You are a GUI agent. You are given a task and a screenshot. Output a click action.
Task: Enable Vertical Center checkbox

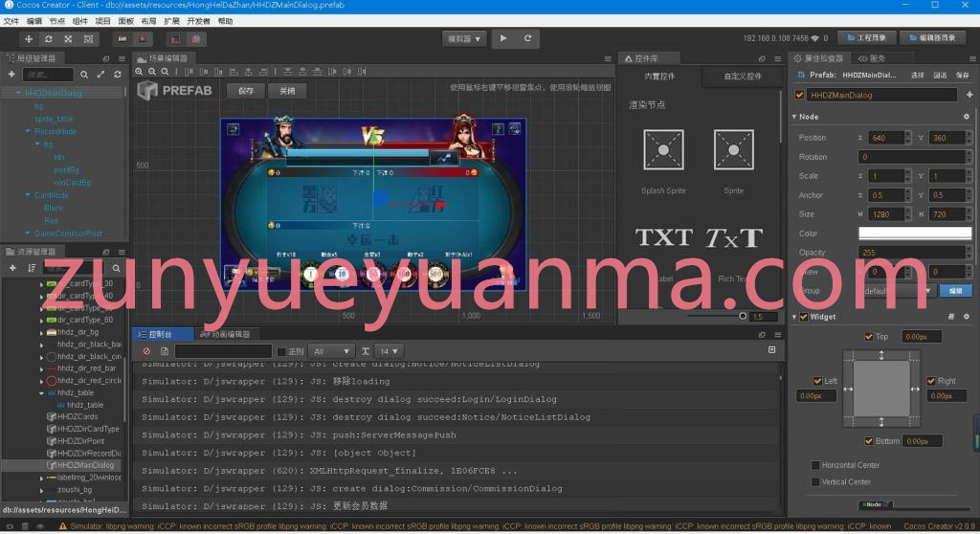tap(815, 482)
